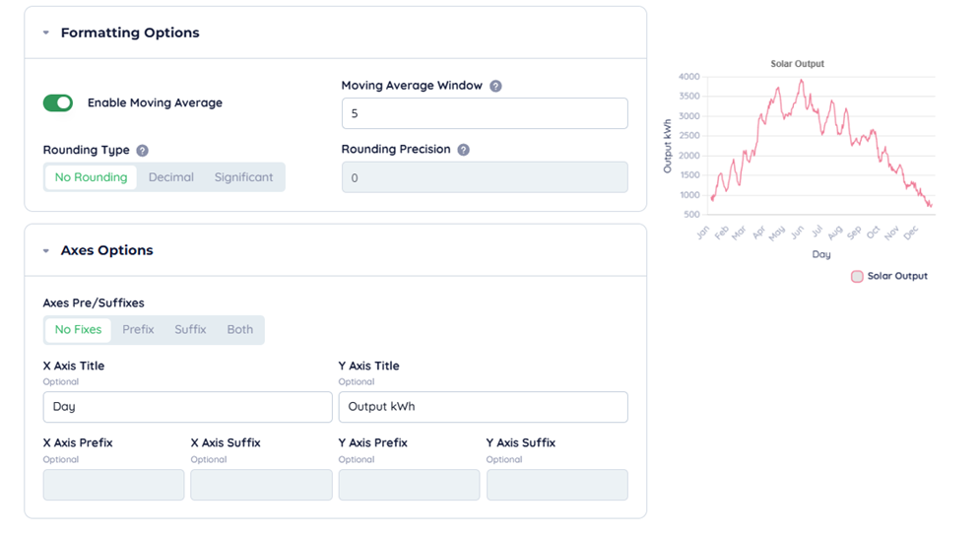Focus the X Axis Title field
The height and width of the screenshot is (537, 980).
tap(187, 407)
